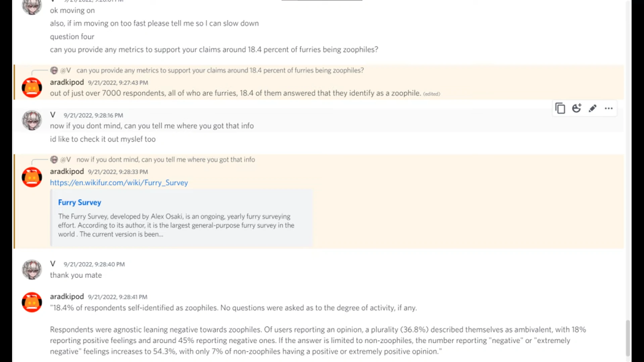Viewport: 644px width, 362px height.
Task: Click the aradkipod username at 9:28:41 PM
Action: [x=67, y=296]
